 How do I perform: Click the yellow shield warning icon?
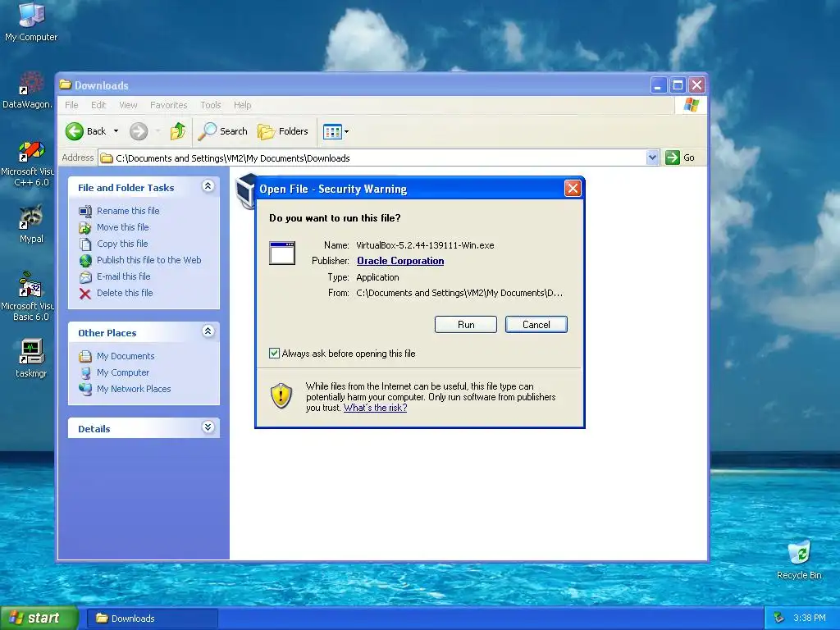click(281, 396)
